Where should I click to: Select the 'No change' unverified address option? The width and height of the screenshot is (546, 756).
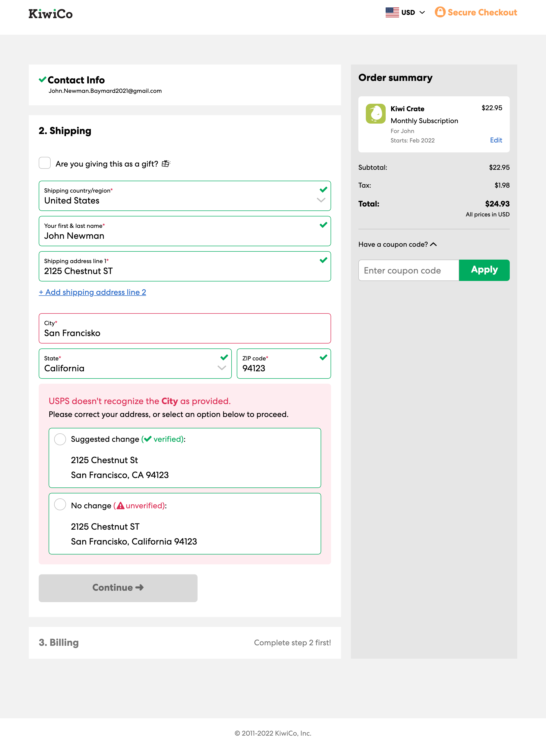click(60, 505)
